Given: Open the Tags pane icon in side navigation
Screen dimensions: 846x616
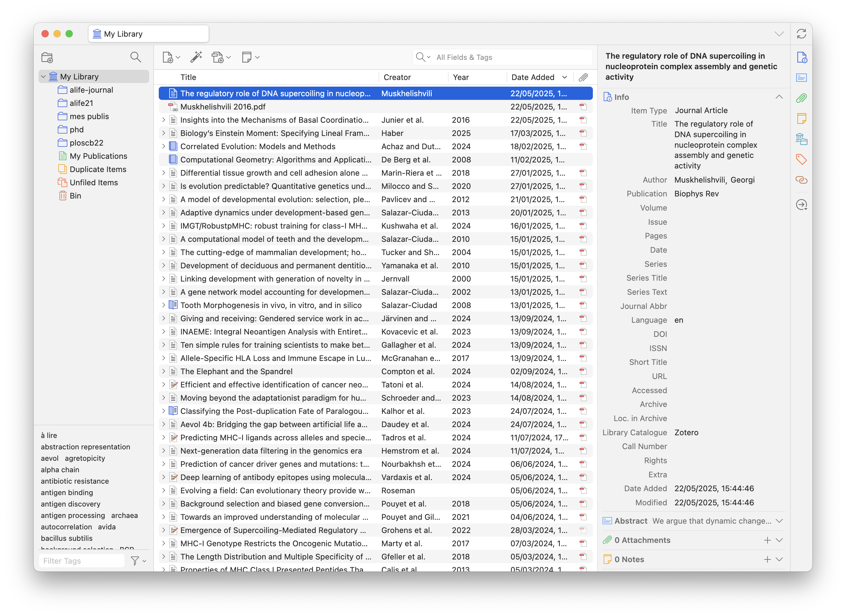Looking at the screenshot, I should tap(801, 160).
